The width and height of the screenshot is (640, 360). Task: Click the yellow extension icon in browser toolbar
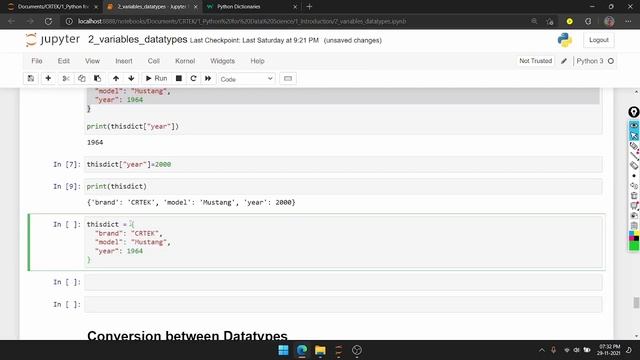pos(569,21)
